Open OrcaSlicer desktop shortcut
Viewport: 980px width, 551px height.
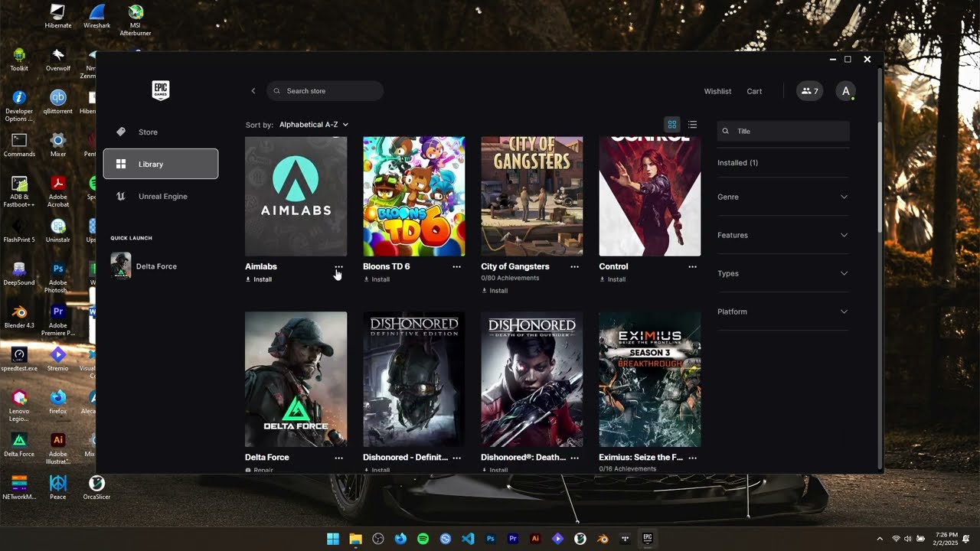96,488
